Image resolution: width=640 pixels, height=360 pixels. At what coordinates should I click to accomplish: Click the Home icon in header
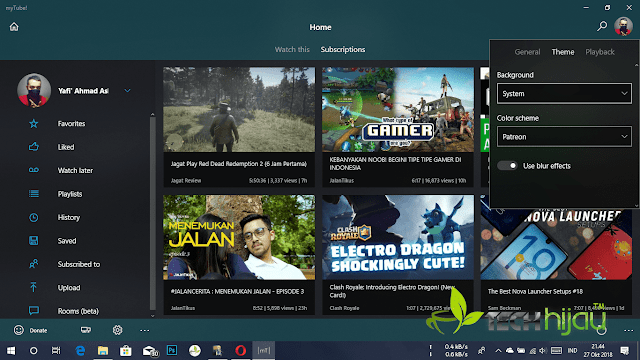(14, 27)
